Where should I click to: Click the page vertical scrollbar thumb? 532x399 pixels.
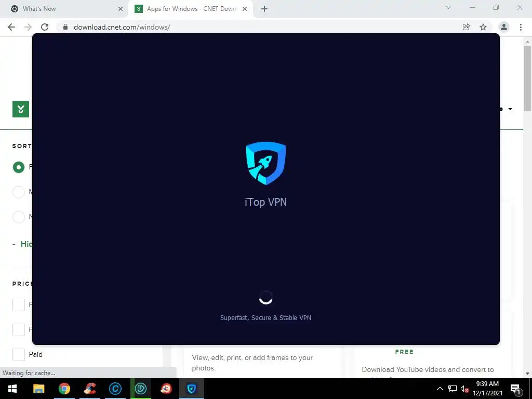(527, 78)
